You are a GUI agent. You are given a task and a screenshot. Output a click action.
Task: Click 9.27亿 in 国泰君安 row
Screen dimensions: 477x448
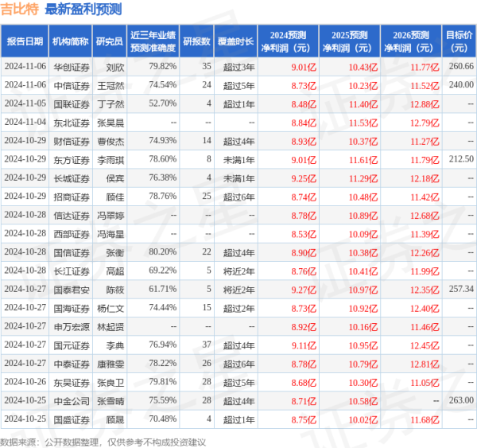[x=304, y=290]
